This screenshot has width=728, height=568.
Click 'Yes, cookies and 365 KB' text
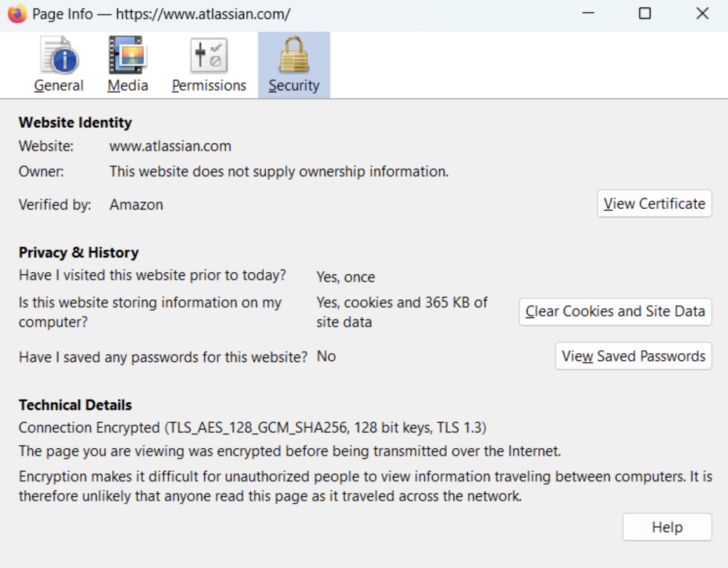pos(402,312)
